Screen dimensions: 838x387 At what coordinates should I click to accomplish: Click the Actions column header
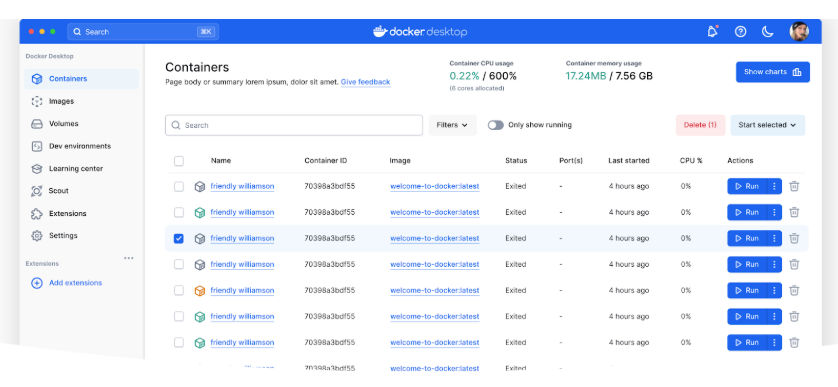tap(740, 161)
